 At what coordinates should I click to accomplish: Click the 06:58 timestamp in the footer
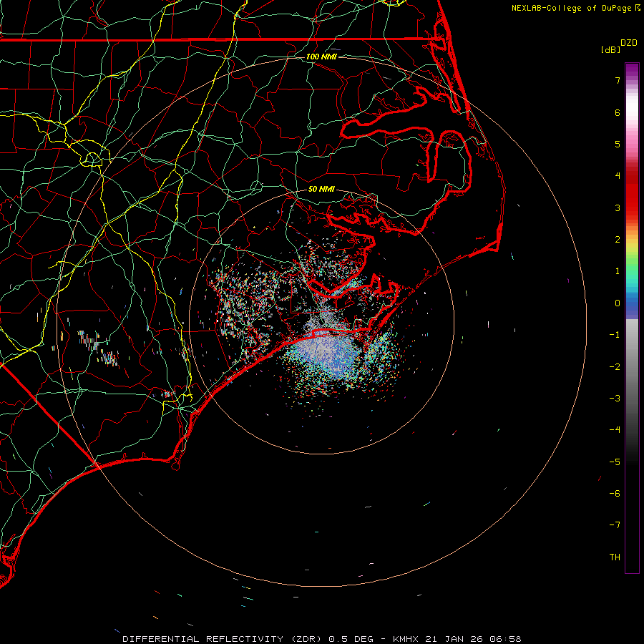point(507,638)
